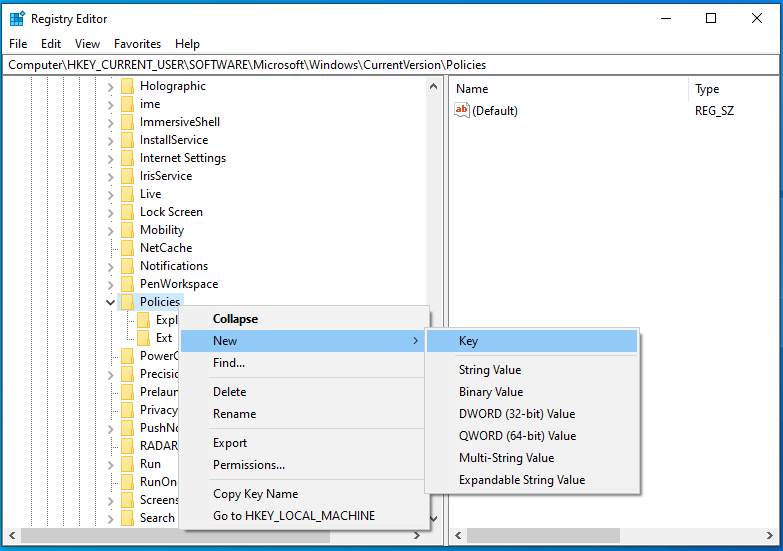The width and height of the screenshot is (783, 551).
Task: Click the NetCache folder icon
Action: [x=127, y=248]
